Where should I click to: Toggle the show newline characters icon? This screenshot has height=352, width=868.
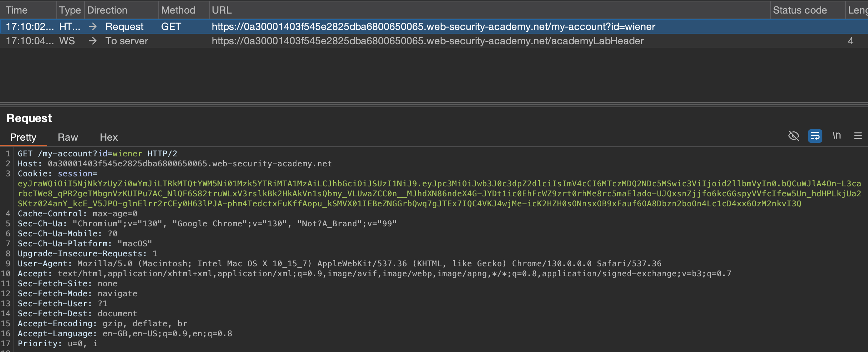coord(837,136)
